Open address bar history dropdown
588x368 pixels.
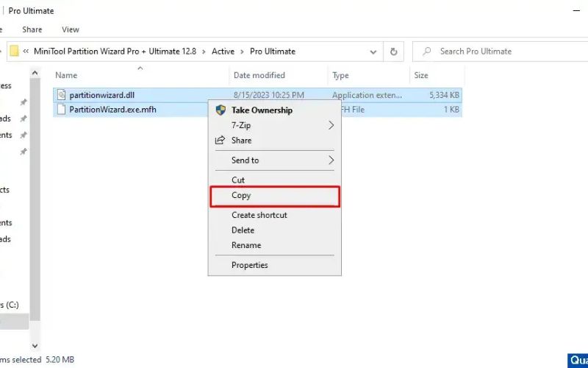point(373,52)
